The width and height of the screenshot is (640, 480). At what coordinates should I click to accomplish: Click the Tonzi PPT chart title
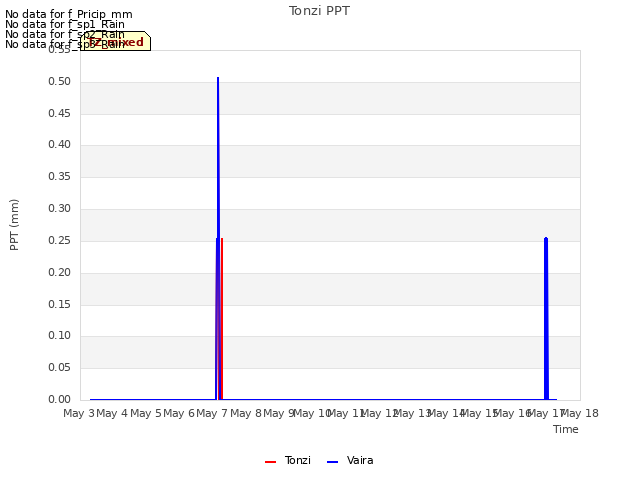click(x=319, y=11)
